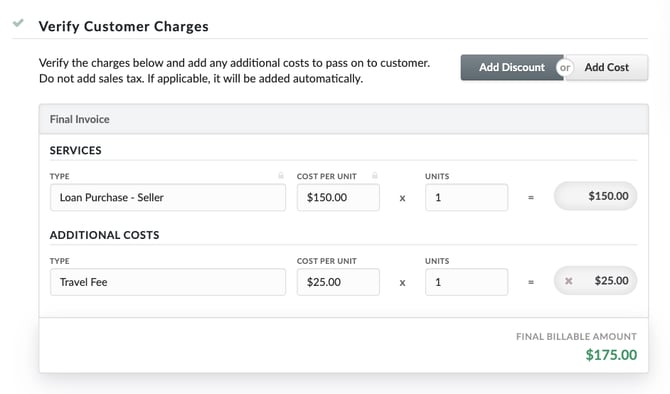This screenshot has height=394, width=670.
Task: Remove the Travel Fee cost via x icon
Action: (x=569, y=281)
